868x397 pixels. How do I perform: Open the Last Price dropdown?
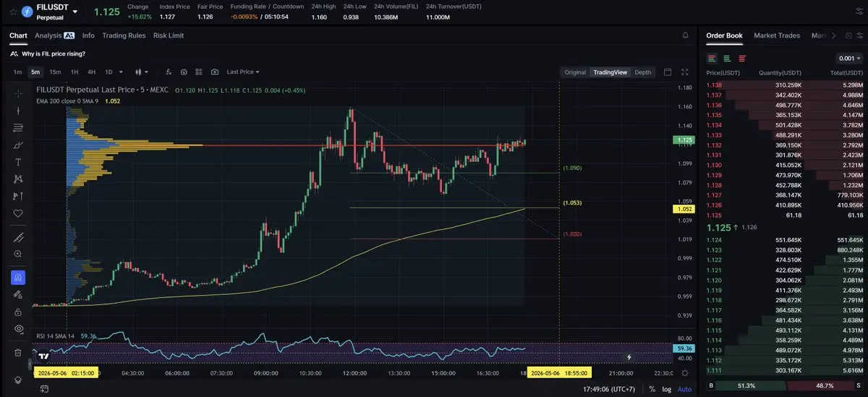coord(243,72)
